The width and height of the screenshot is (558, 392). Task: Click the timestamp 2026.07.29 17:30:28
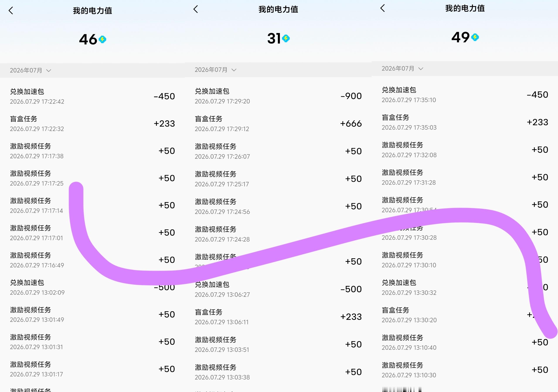pos(409,238)
